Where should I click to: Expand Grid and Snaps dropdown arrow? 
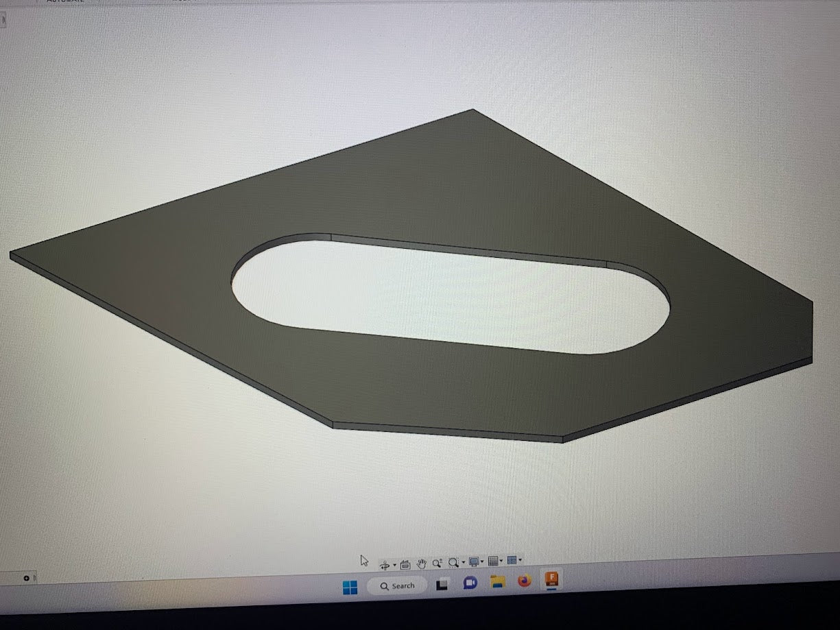pos(501,561)
